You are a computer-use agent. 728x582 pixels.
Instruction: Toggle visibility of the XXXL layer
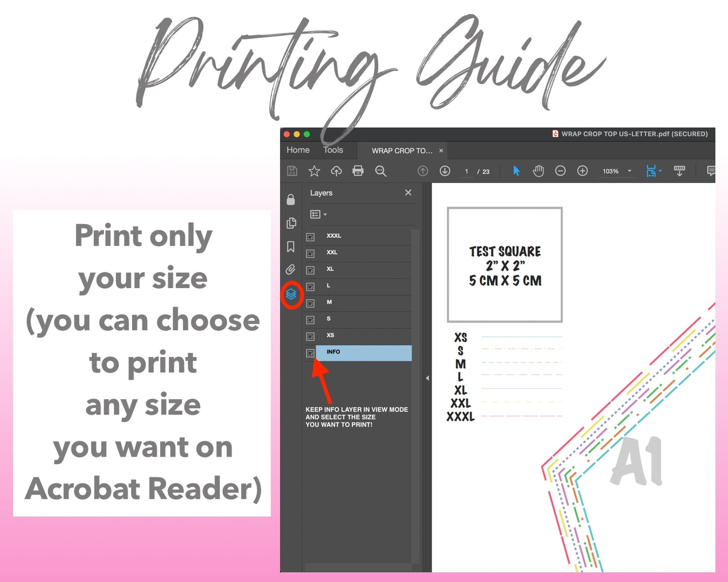[310, 237]
